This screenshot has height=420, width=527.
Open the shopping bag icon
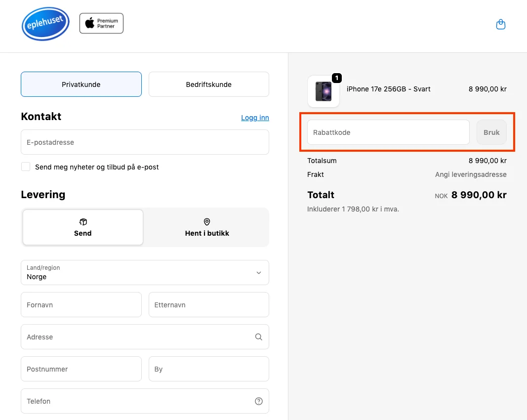pos(500,25)
